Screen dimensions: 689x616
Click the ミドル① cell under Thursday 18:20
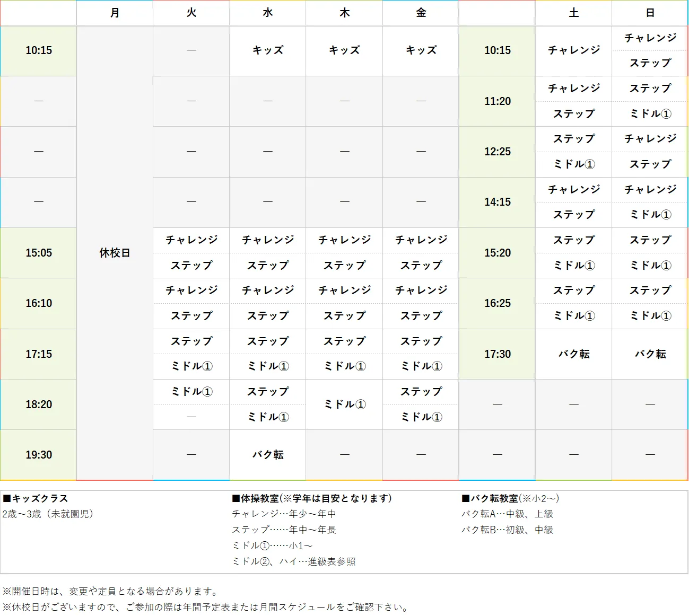(x=344, y=404)
